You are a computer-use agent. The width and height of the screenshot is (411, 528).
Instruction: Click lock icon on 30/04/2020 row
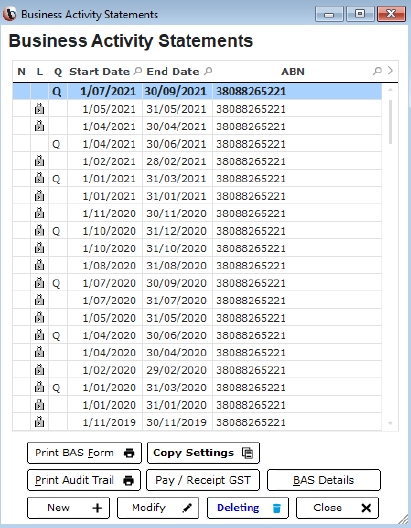[x=39, y=353]
